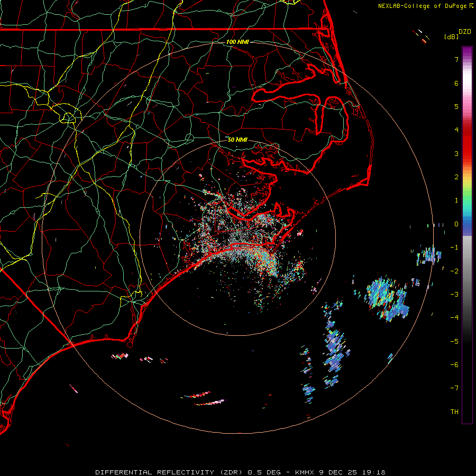Click the 50 NMI range ring label
476x476 pixels.
(x=237, y=140)
